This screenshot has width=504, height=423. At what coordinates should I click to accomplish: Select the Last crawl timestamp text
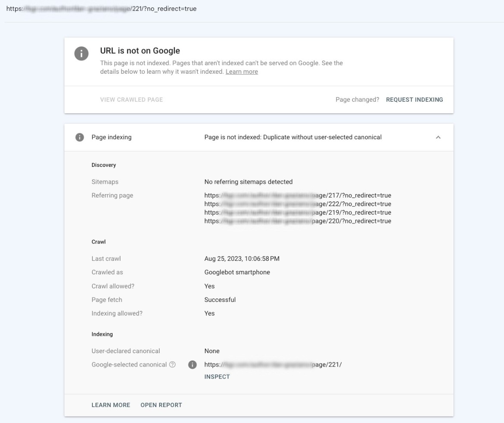click(242, 259)
